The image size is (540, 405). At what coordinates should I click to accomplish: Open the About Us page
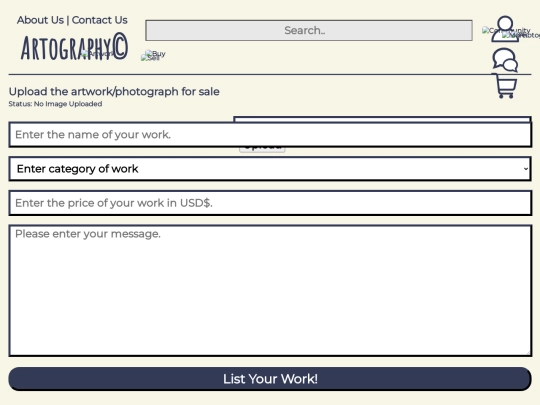click(x=40, y=20)
